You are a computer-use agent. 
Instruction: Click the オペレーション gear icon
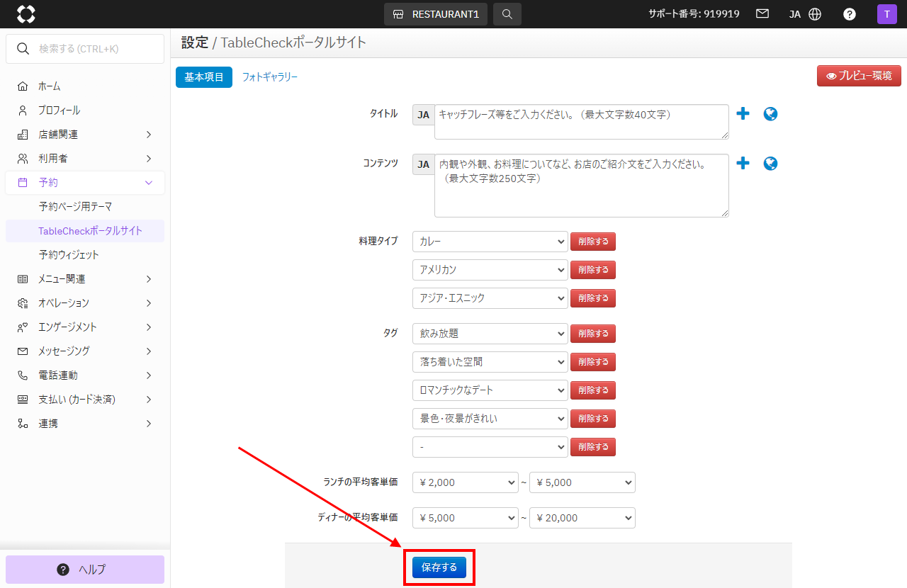[x=23, y=303]
